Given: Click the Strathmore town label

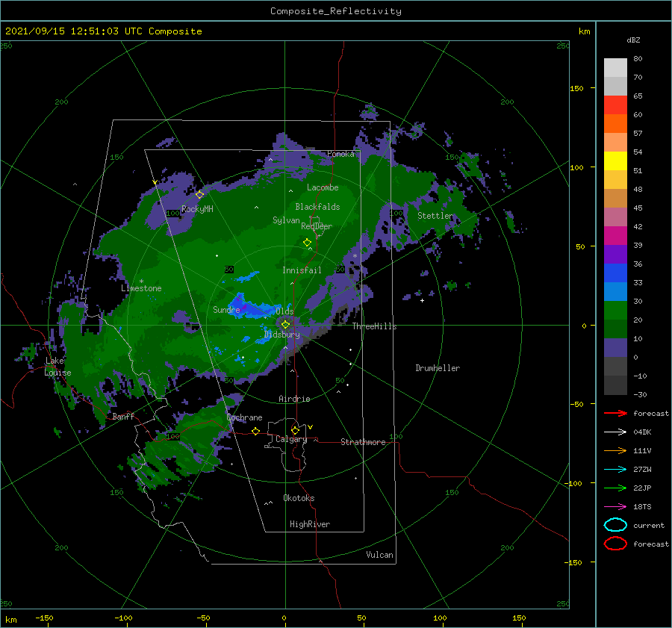Looking at the screenshot, I should (363, 442).
